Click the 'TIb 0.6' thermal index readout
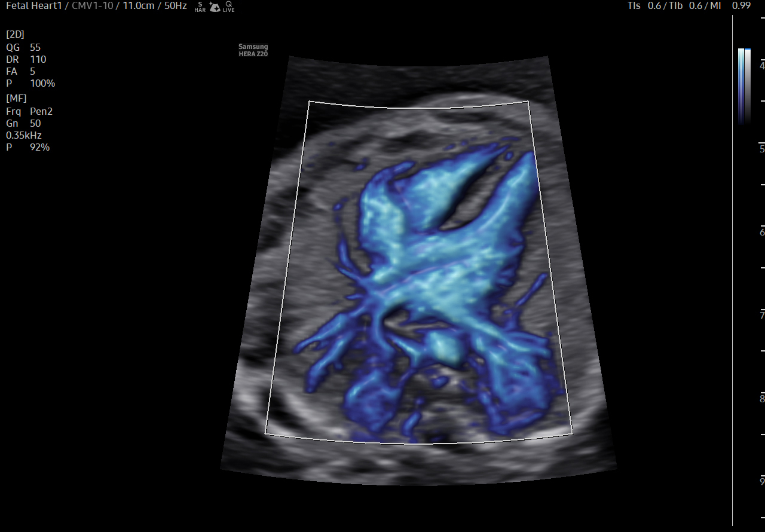The image size is (765, 532). [687, 5]
